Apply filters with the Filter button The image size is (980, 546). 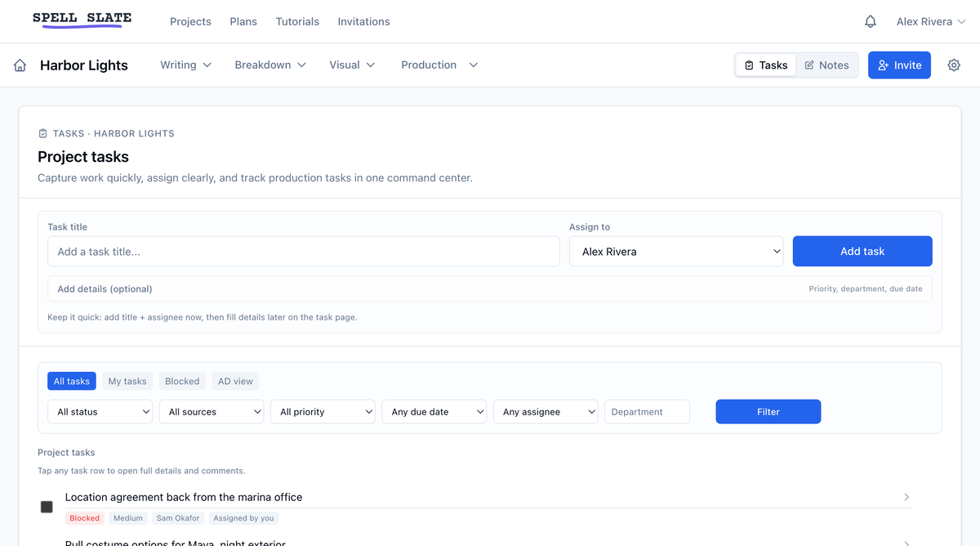click(x=768, y=412)
